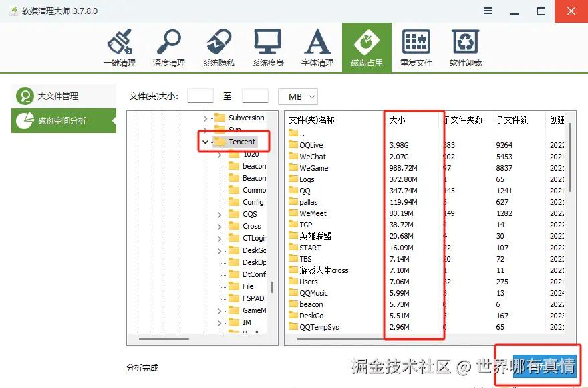Expand the IM folder in tree

219,323
